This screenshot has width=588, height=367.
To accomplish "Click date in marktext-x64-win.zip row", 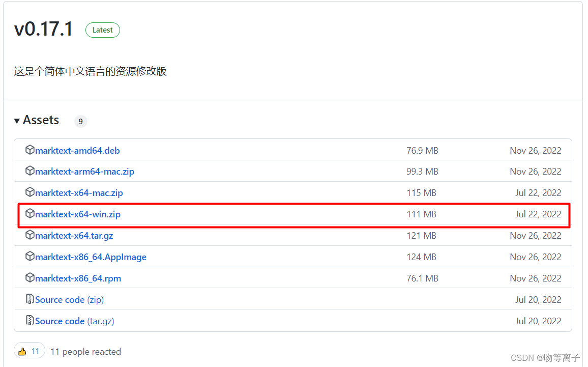I will point(538,214).
